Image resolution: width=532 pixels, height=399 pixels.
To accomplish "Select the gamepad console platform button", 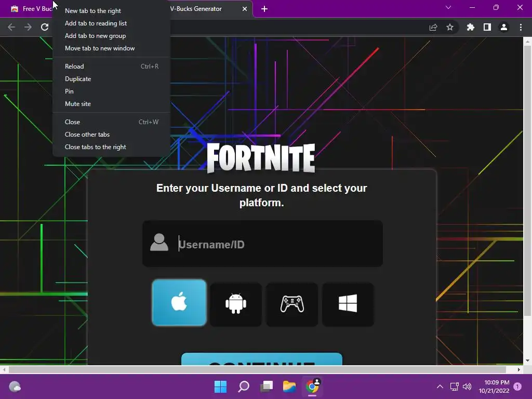I will (292, 304).
